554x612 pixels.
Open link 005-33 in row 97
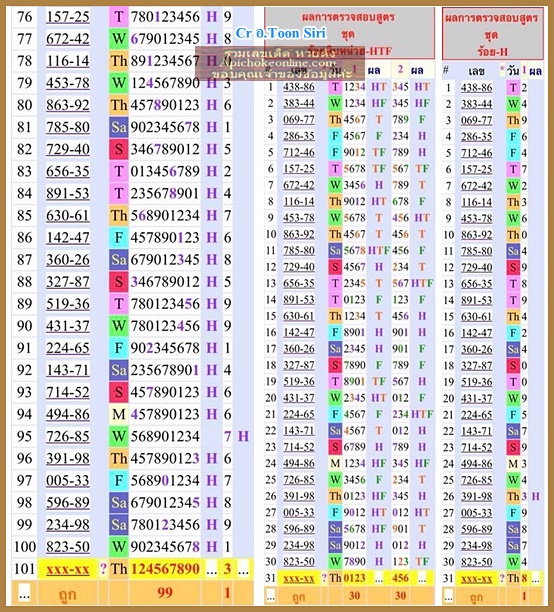pyautogui.click(x=68, y=480)
